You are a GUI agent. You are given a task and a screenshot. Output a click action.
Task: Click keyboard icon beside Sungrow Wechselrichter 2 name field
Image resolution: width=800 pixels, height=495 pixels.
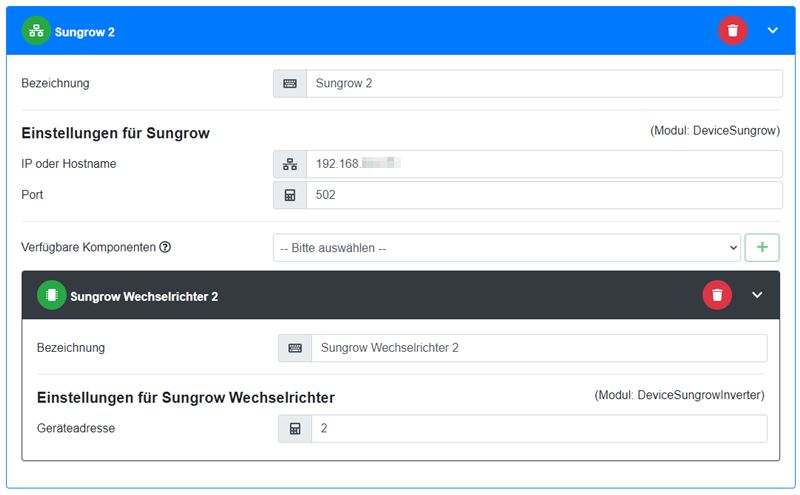click(x=295, y=348)
